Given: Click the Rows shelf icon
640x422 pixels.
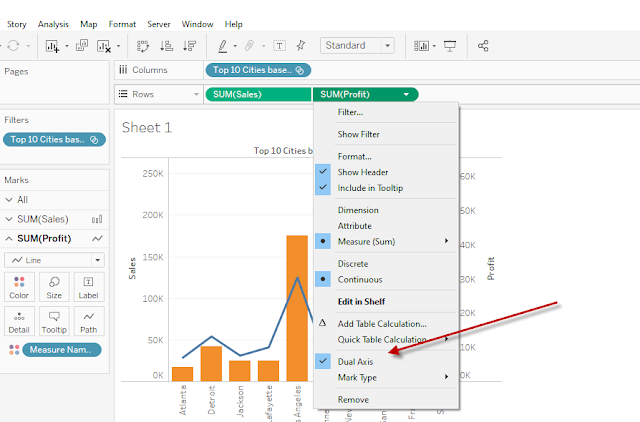Looking at the screenshot, I should 123,94.
